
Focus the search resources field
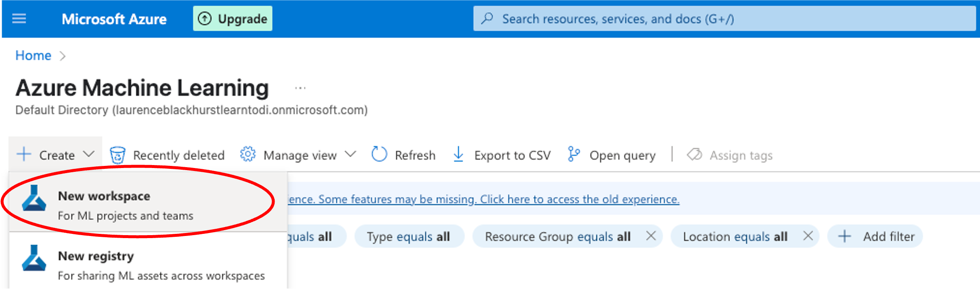(x=724, y=19)
